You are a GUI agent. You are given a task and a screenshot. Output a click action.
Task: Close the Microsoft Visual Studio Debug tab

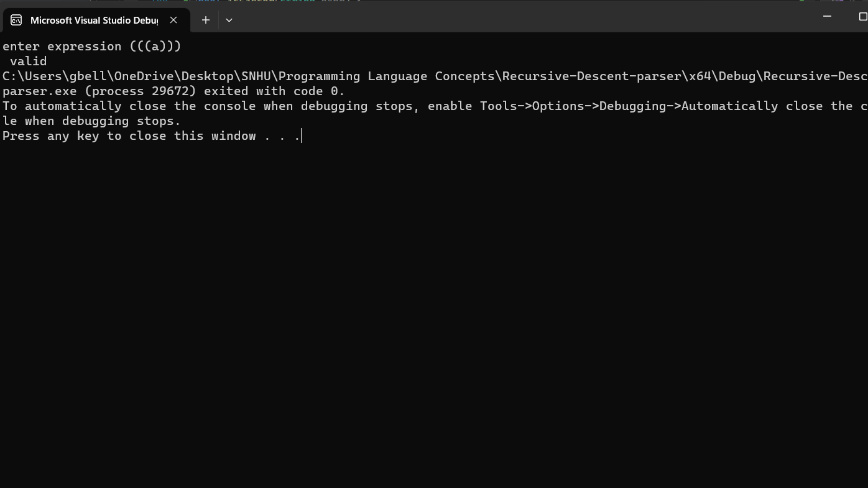coord(173,19)
